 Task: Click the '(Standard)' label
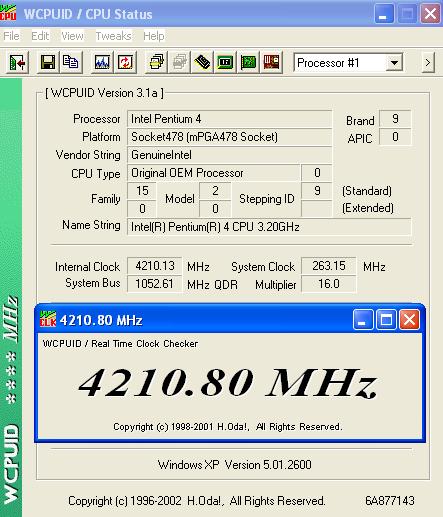point(367,191)
